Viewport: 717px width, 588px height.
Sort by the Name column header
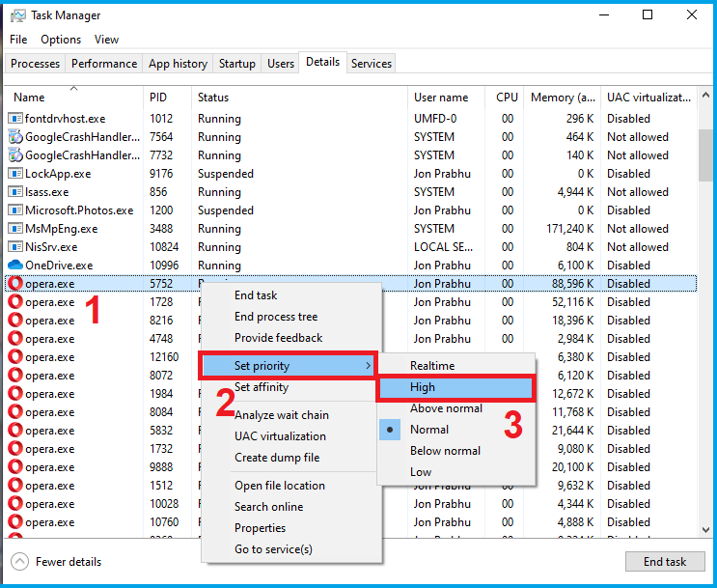pos(74,98)
